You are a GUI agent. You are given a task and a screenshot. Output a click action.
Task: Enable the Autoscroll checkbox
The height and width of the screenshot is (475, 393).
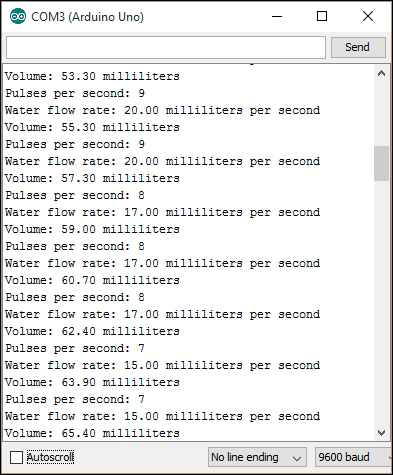(16, 457)
